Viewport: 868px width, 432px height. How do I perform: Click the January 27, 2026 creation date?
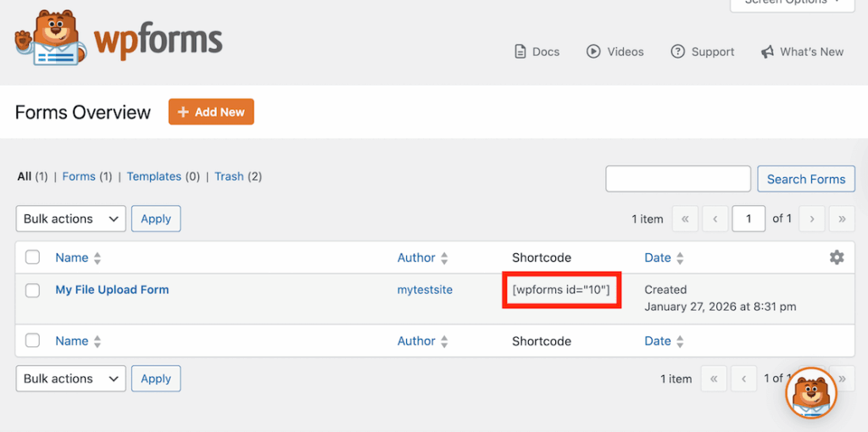point(721,307)
